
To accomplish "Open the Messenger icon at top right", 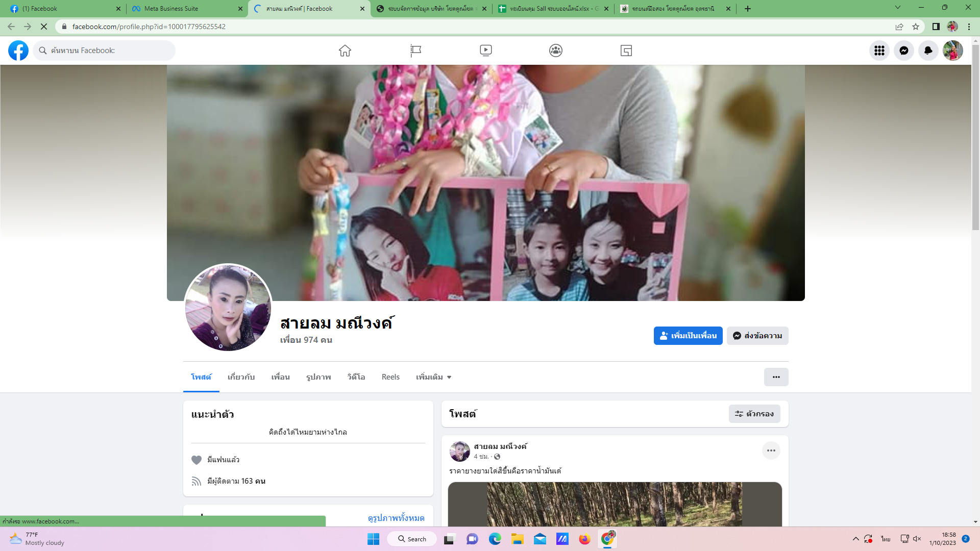I will 903,51.
